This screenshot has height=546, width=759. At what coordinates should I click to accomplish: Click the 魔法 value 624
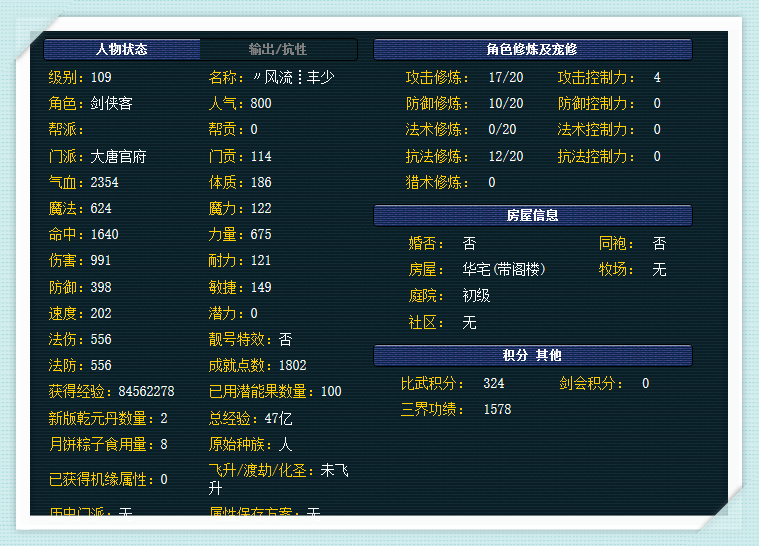101,209
